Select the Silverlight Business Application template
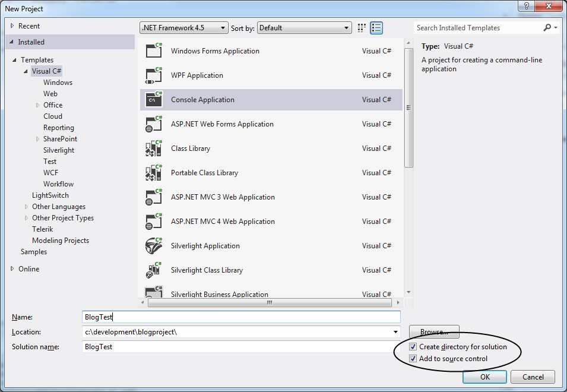This screenshot has height=392, width=567. (x=271, y=293)
